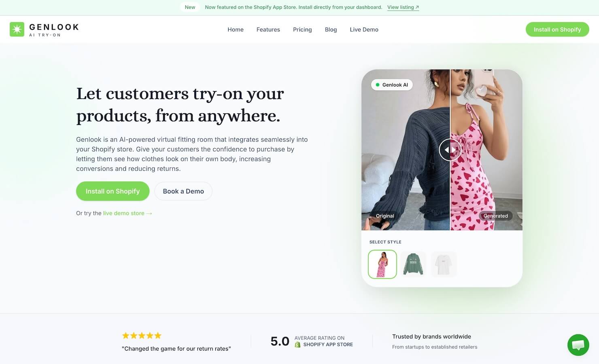Click the before/after comparison slider handle
Screen dimensions: 599x364
point(450,150)
